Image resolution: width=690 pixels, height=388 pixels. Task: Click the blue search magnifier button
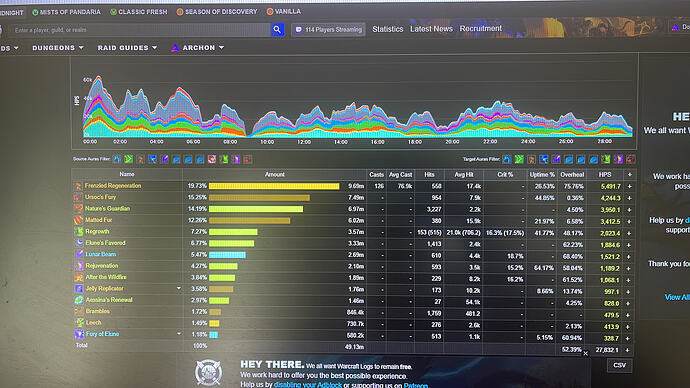click(277, 29)
